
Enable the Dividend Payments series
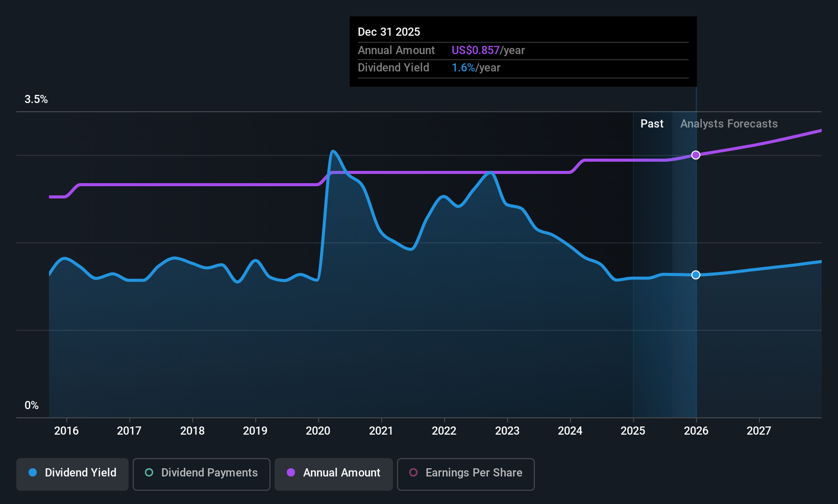[x=202, y=474]
